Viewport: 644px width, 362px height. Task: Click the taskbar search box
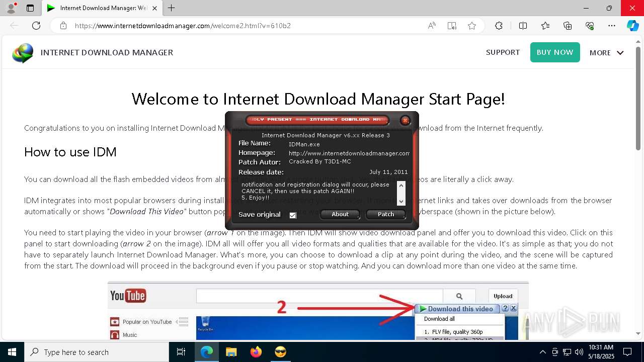click(x=97, y=352)
